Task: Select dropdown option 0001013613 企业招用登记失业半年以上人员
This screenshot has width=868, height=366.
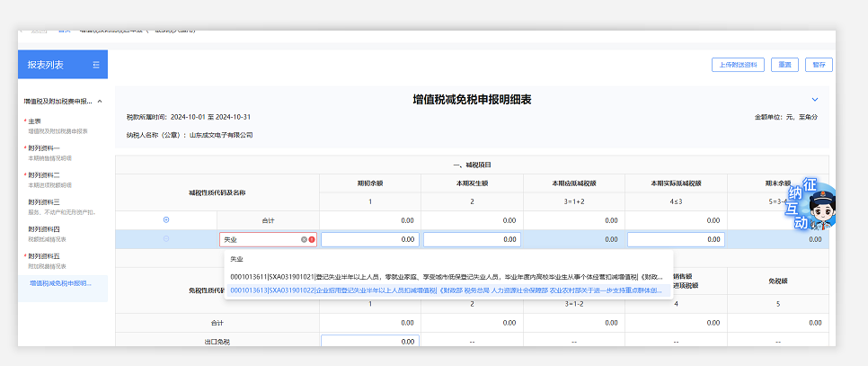Action: (x=446, y=290)
